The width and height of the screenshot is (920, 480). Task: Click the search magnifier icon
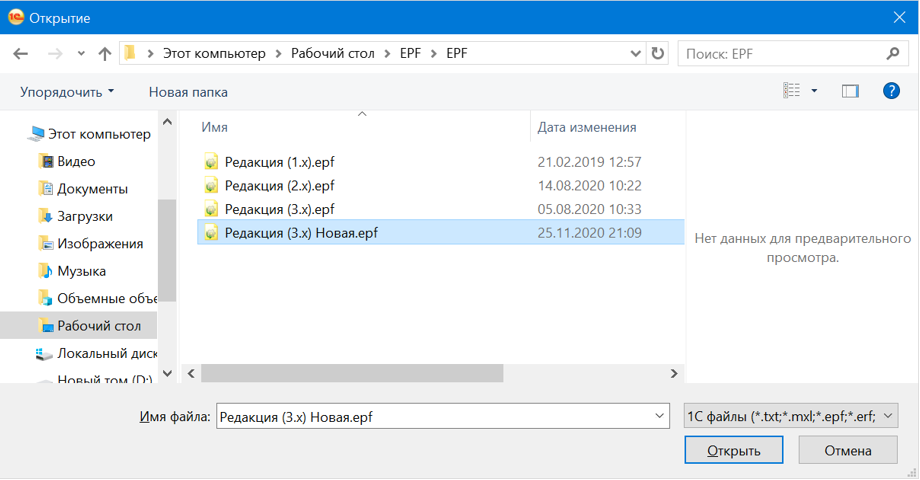[x=893, y=54]
